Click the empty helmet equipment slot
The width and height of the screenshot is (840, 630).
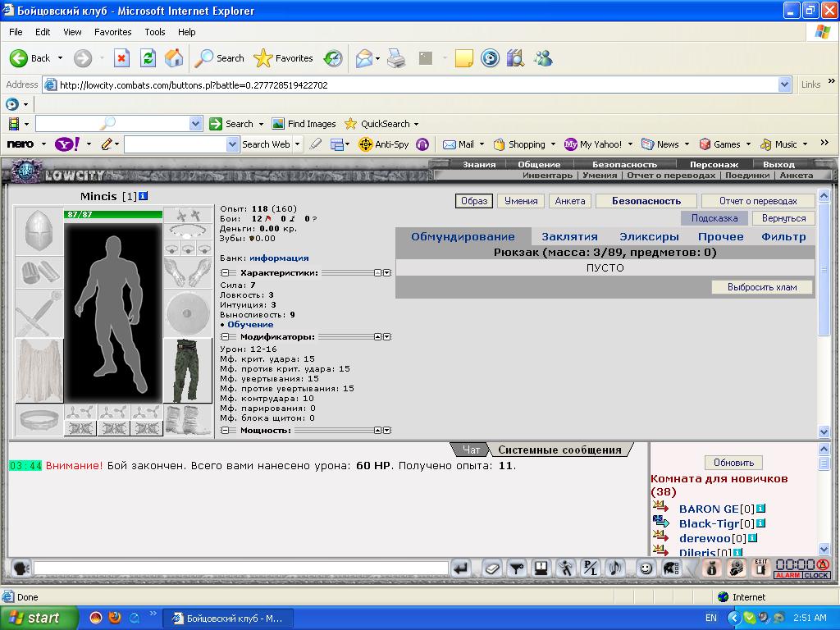click(x=39, y=231)
